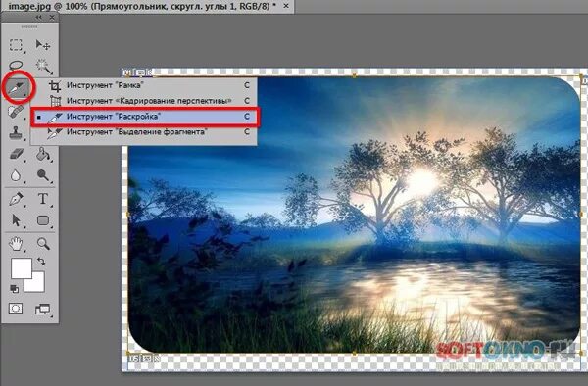Collapse the tools panel with double arrows
588x386 pixels.
38,18
